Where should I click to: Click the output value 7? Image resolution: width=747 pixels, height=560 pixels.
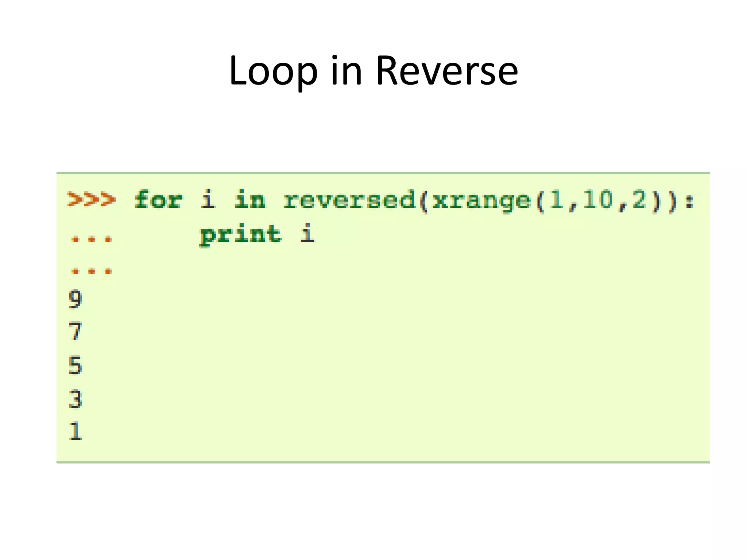pos(76,332)
